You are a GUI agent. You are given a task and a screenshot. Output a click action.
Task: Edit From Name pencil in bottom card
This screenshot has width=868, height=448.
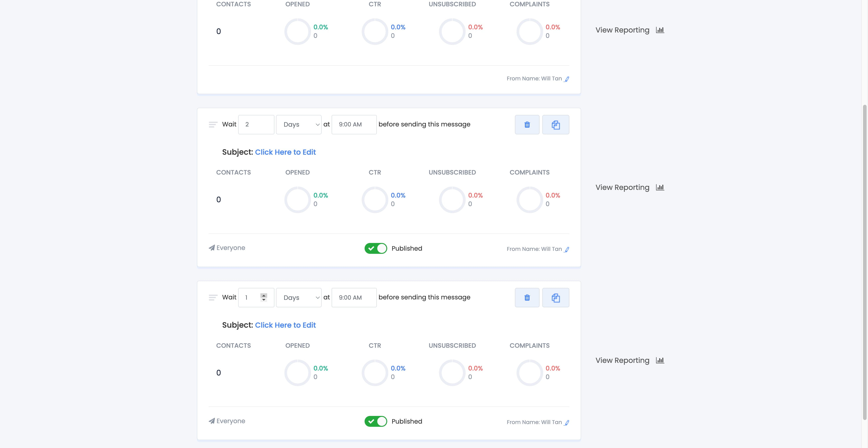click(x=567, y=422)
